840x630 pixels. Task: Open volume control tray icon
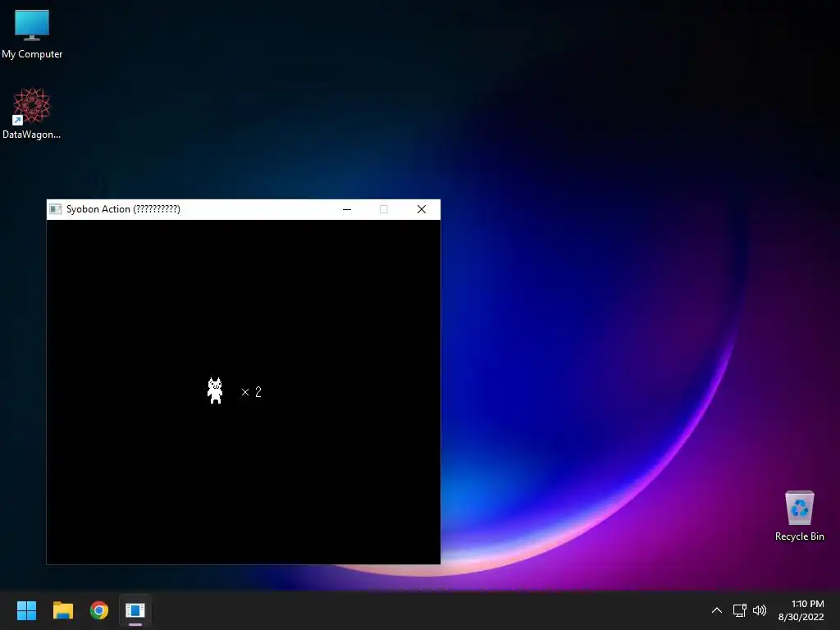pyautogui.click(x=760, y=610)
